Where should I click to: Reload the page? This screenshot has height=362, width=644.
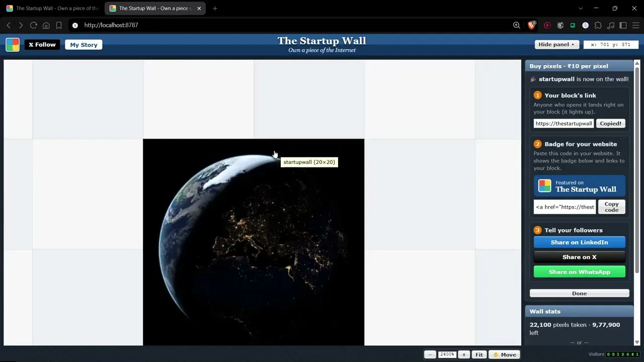tap(33, 25)
